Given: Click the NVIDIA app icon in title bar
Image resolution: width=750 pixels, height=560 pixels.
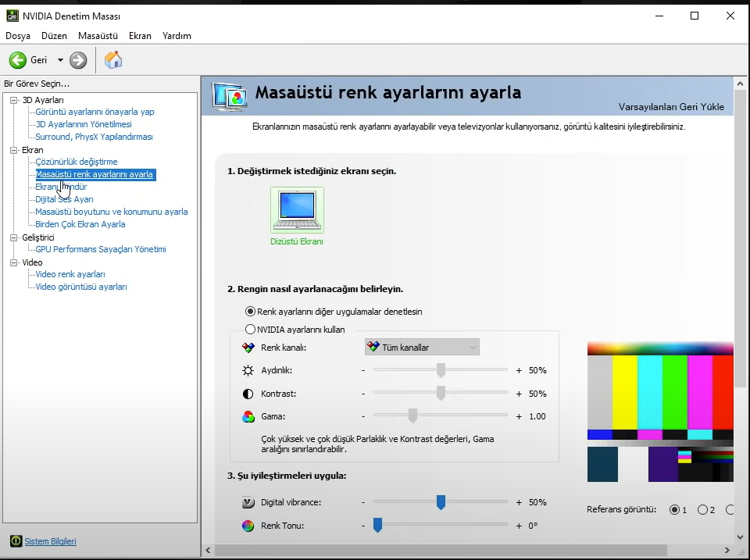Looking at the screenshot, I should pos(12,16).
